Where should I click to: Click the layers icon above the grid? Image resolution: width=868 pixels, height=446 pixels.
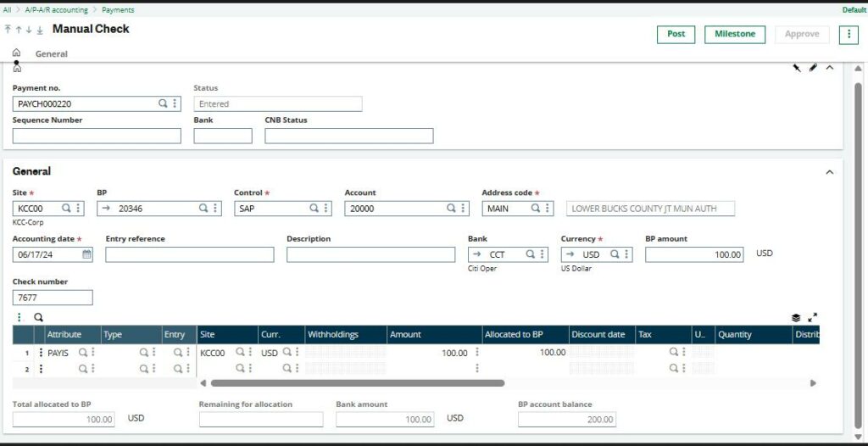[x=796, y=317]
